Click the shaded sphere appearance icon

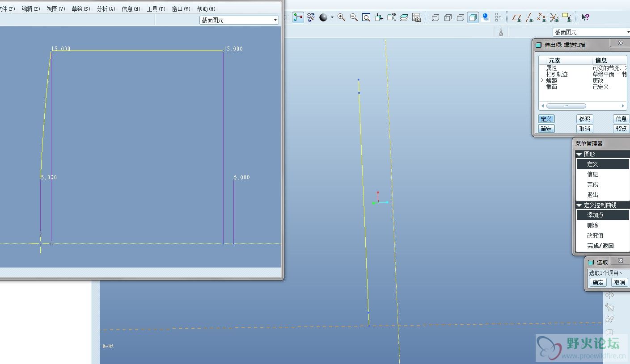pyautogui.click(x=323, y=17)
